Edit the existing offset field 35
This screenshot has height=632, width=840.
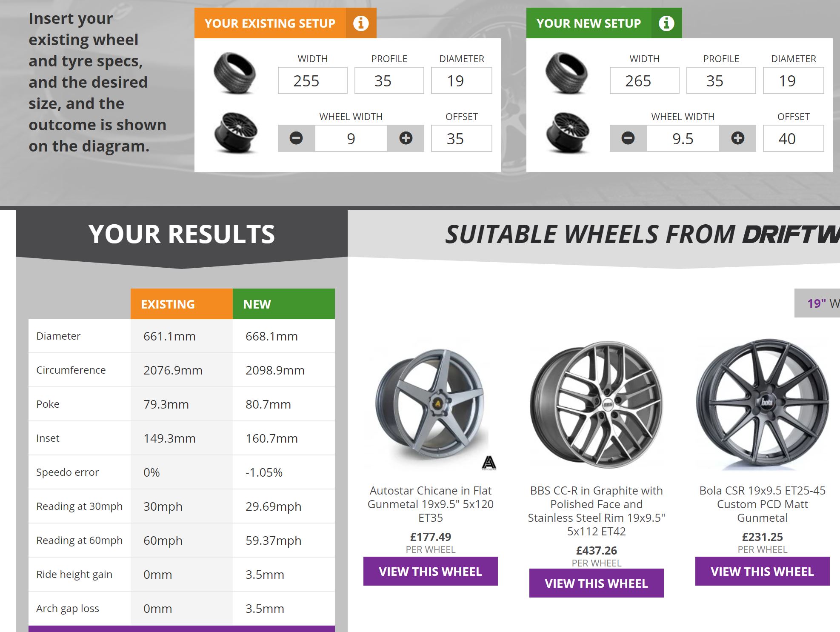tap(461, 139)
